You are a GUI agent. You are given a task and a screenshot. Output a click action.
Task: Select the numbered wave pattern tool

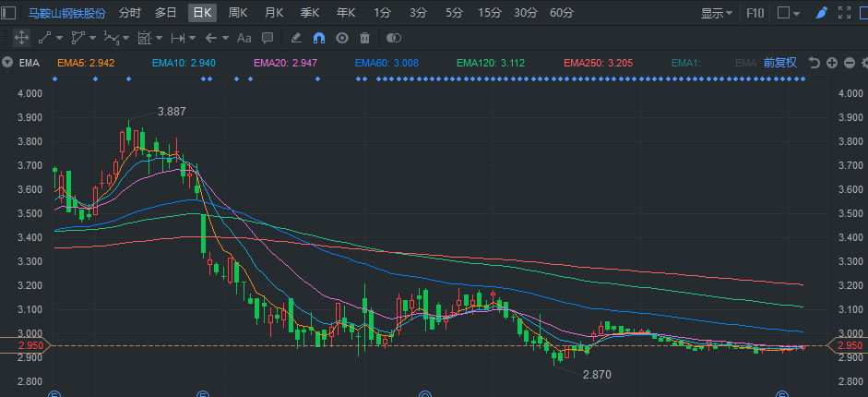coord(112,38)
